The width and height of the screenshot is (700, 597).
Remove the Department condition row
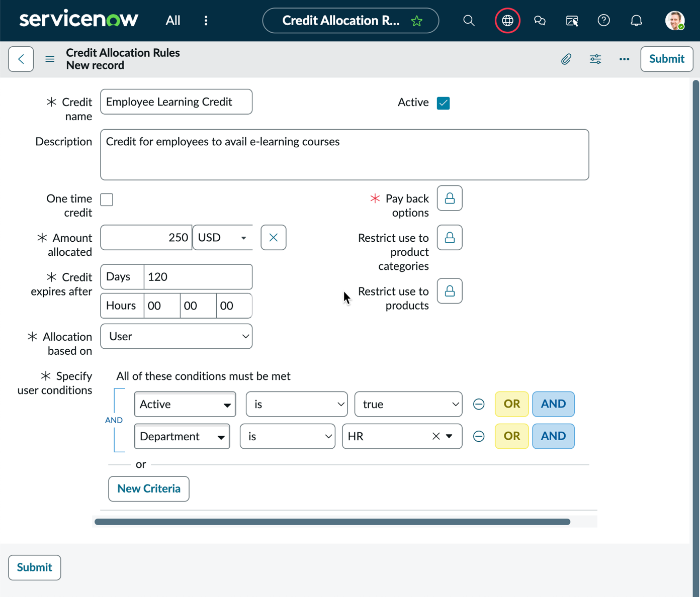tap(479, 436)
